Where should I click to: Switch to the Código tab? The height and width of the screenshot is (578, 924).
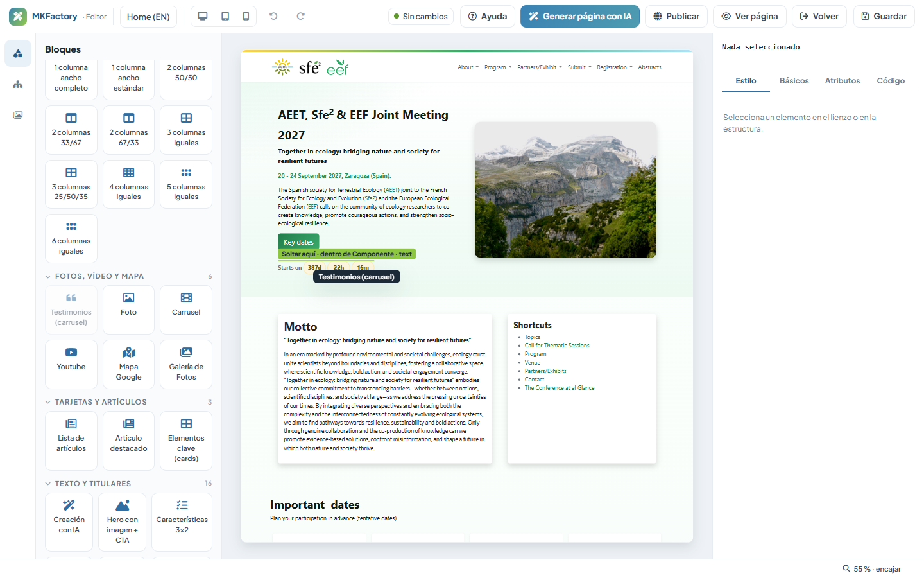tap(891, 81)
